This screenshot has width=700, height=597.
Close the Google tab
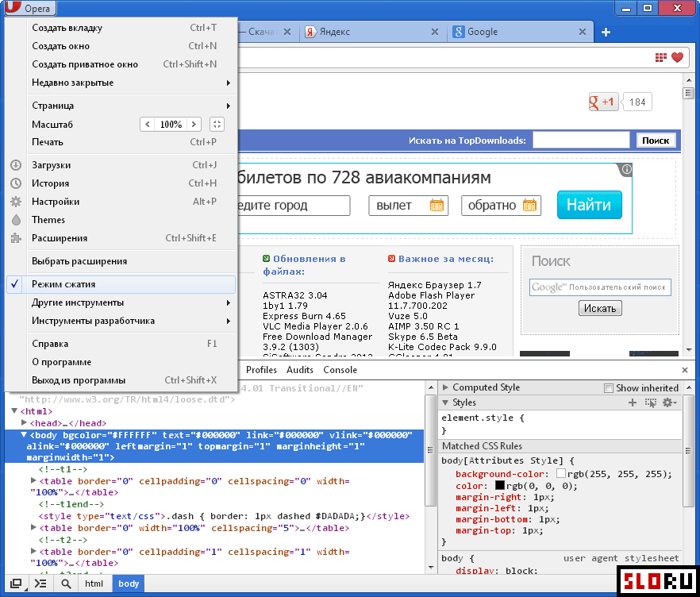click(x=583, y=32)
